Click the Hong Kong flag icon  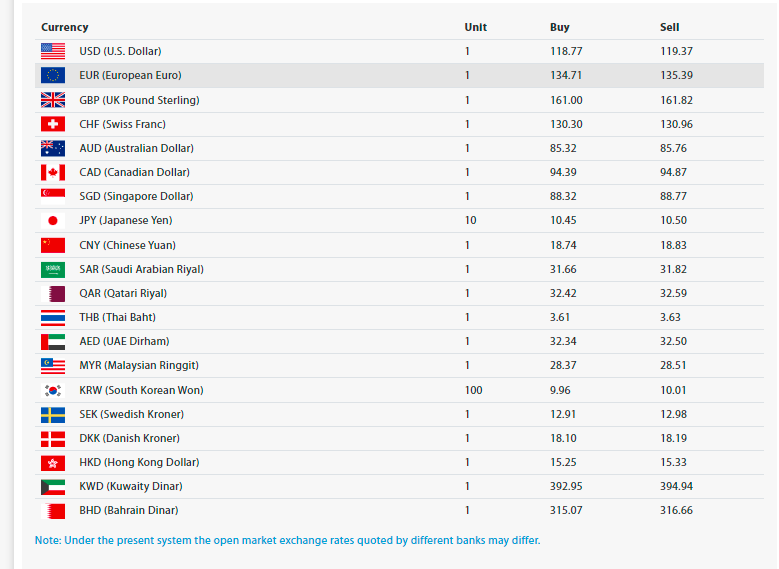click(53, 462)
